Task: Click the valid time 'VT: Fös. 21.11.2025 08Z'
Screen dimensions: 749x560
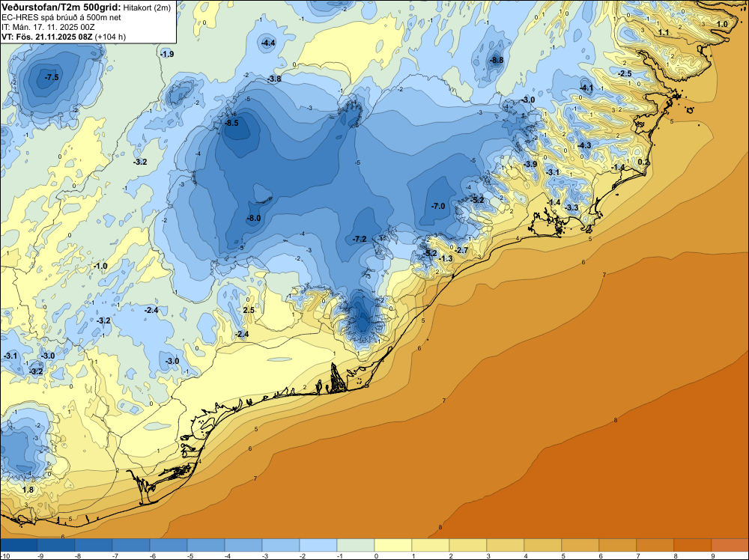Action: coord(46,37)
